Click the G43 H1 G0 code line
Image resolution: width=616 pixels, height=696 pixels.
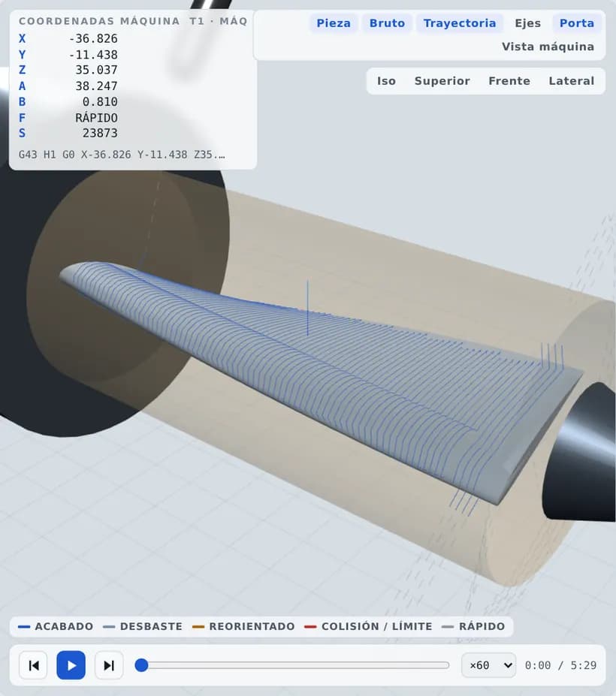click(122, 155)
